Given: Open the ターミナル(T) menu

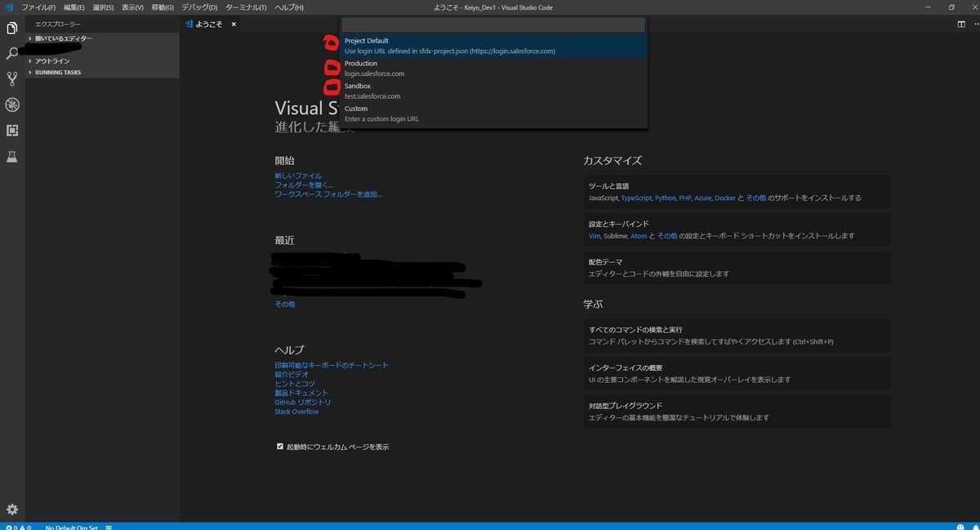Looking at the screenshot, I should (x=246, y=7).
